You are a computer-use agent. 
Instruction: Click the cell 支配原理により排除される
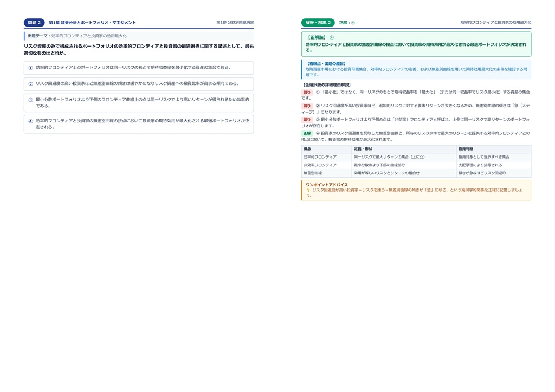click(x=494, y=165)
